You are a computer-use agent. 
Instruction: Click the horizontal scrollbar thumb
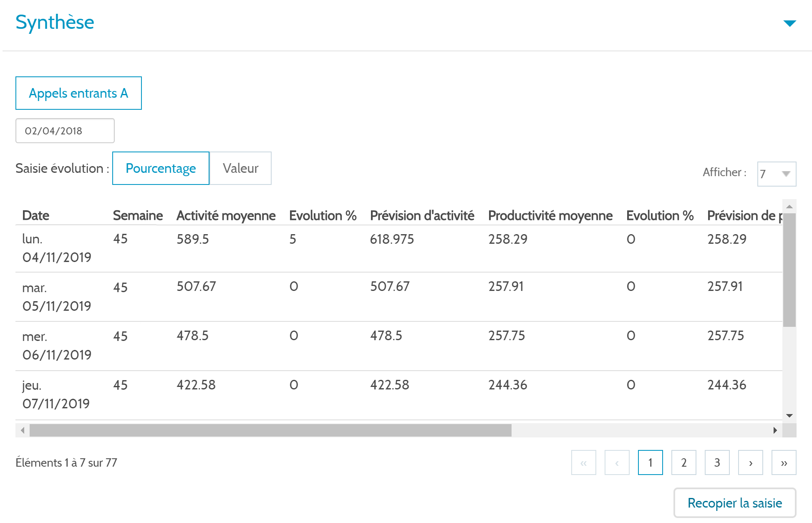coord(270,430)
